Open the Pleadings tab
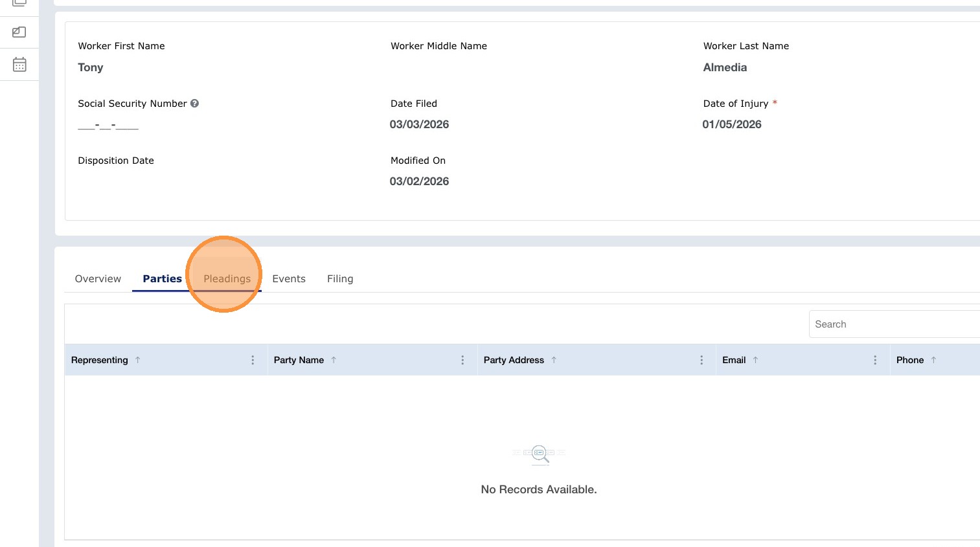The height and width of the screenshot is (547, 980). [x=227, y=279]
